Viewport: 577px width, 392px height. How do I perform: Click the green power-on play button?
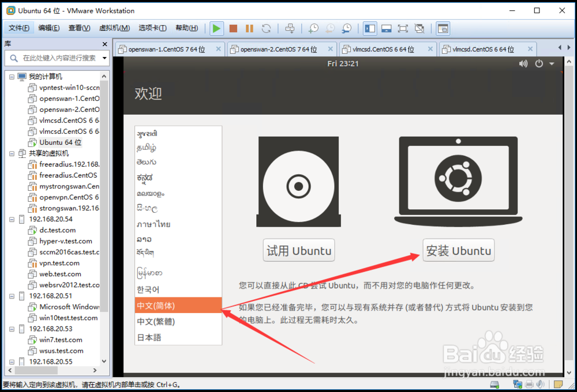(216, 28)
